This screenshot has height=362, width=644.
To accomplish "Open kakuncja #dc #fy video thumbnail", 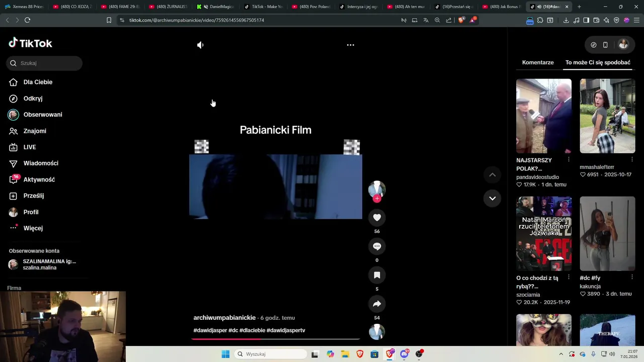I will (x=607, y=234).
